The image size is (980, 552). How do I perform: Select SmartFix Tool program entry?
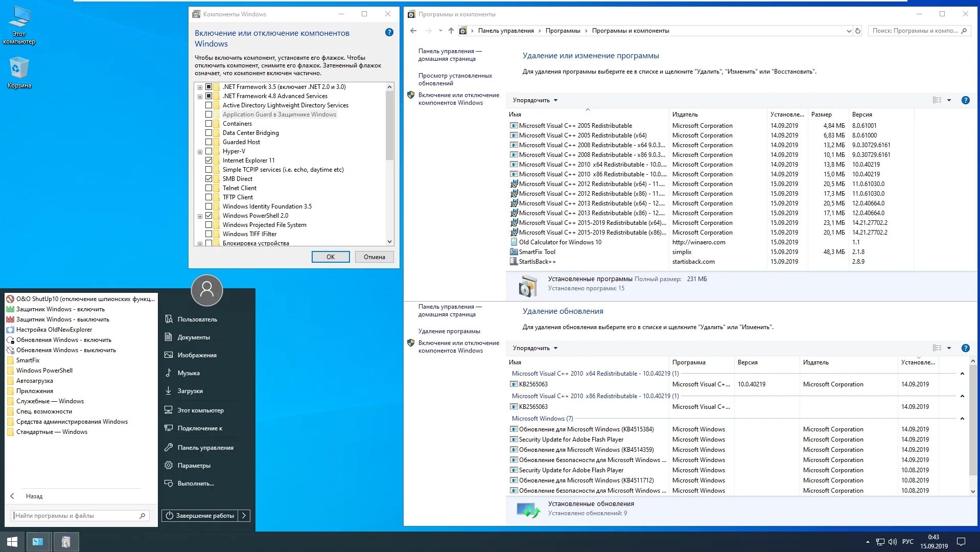pos(537,252)
